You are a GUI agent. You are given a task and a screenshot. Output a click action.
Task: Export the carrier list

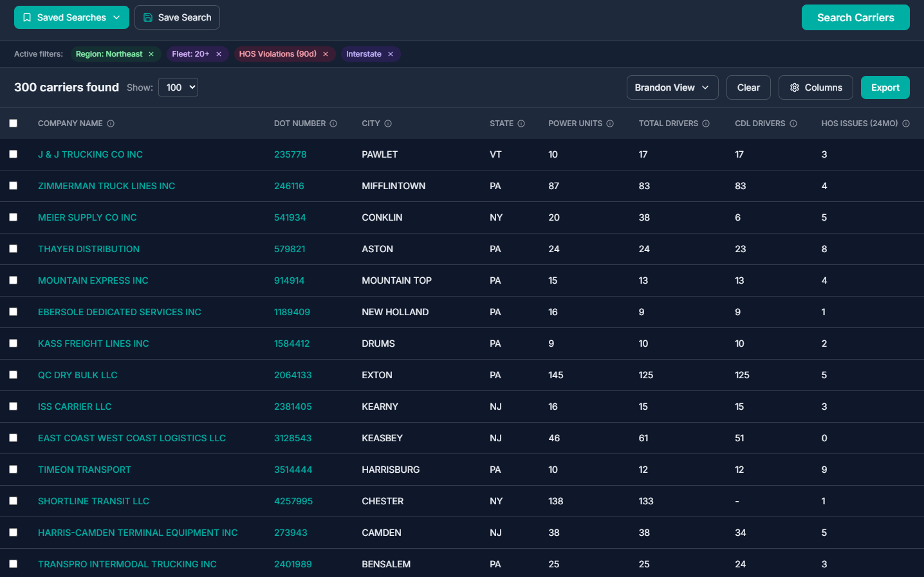(885, 87)
